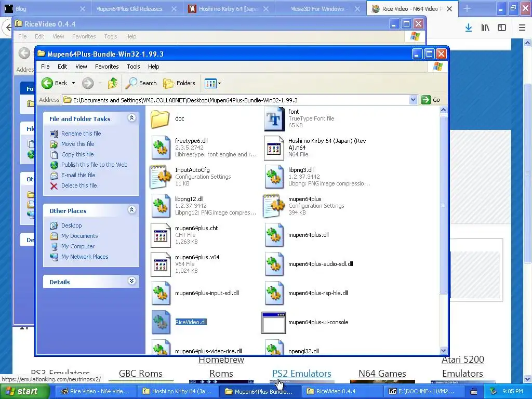Click the Forward arrow toolbar button
Image resolution: width=532 pixels, height=399 pixels.
88,83
